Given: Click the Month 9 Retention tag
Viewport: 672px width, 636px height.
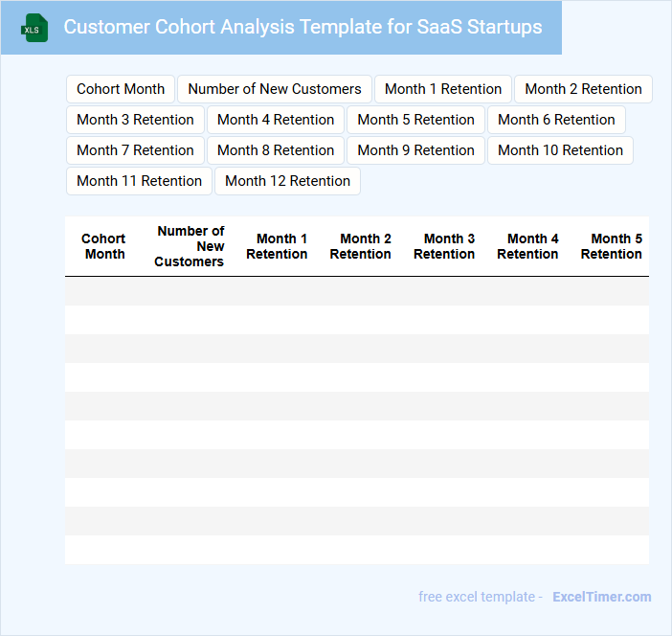Looking at the screenshot, I should [x=415, y=150].
